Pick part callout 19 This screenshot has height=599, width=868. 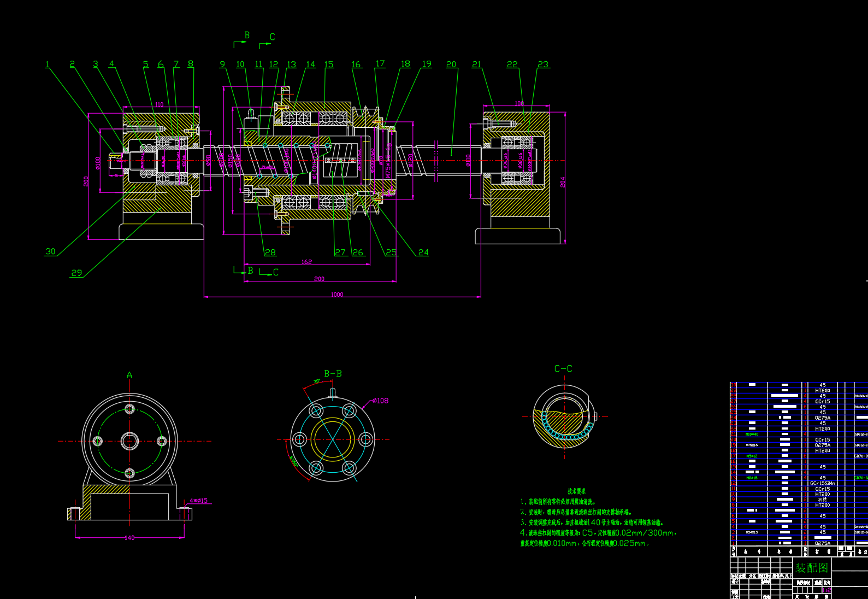[x=427, y=64]
